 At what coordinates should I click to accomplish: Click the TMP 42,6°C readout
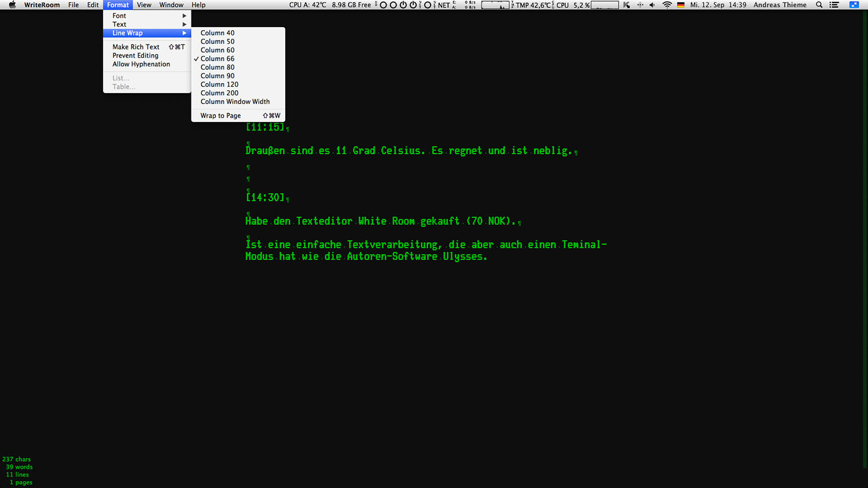[533, 5]
